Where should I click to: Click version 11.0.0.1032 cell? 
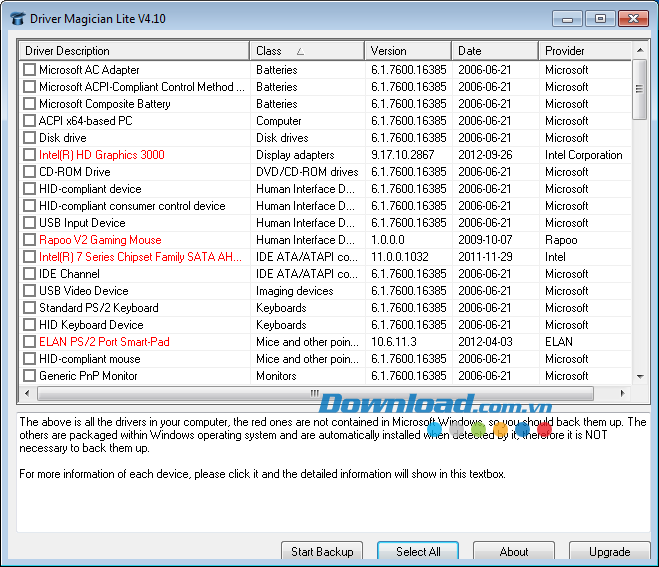click(x=399, y=256)
